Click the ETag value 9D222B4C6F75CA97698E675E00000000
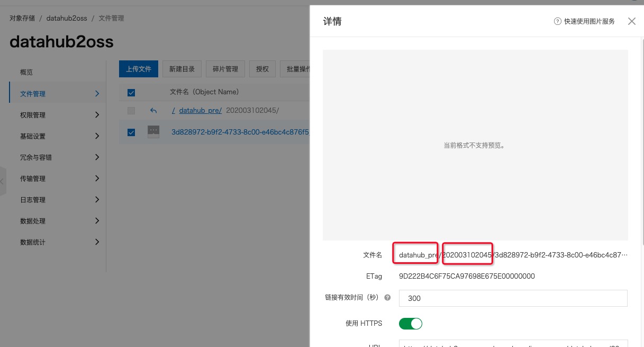 pos(467,276)
